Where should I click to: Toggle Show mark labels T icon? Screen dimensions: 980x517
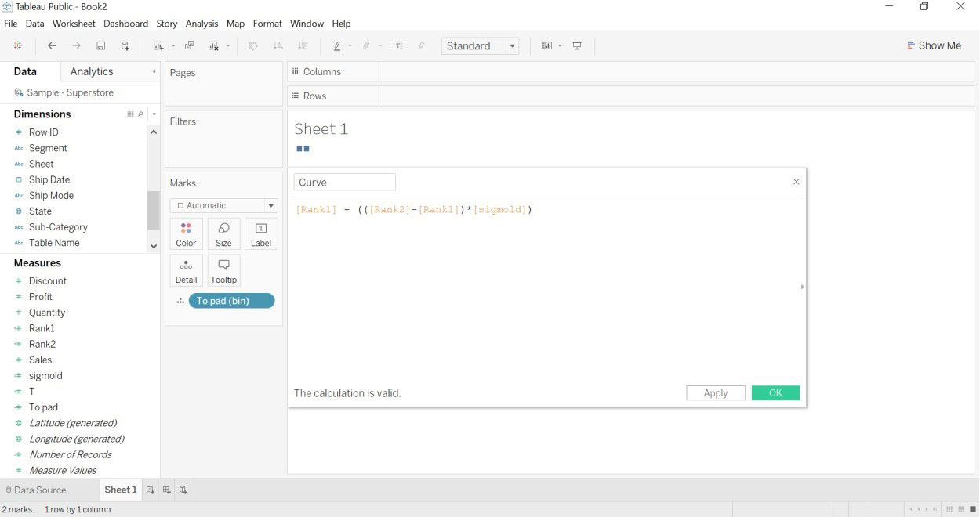[x=398, y=46]
